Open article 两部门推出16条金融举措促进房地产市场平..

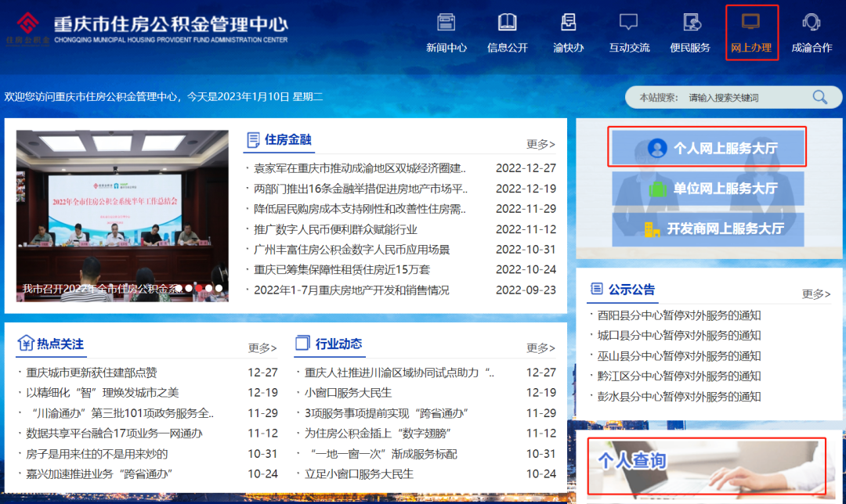point(360,189)
